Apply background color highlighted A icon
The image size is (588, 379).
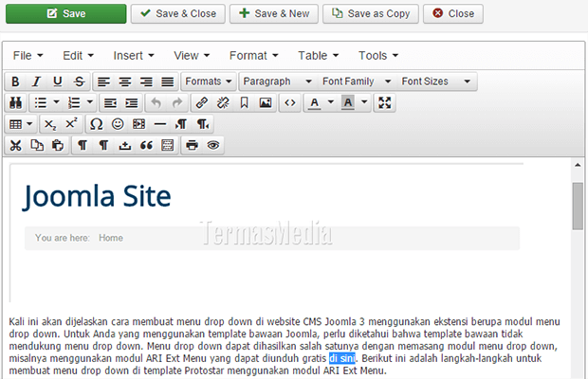coord(348,102)
